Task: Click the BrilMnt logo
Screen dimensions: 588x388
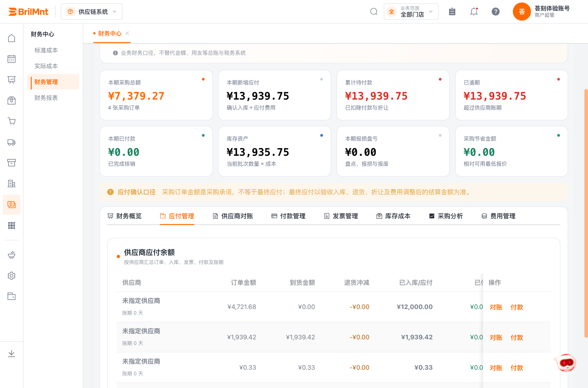Action: 28,12
